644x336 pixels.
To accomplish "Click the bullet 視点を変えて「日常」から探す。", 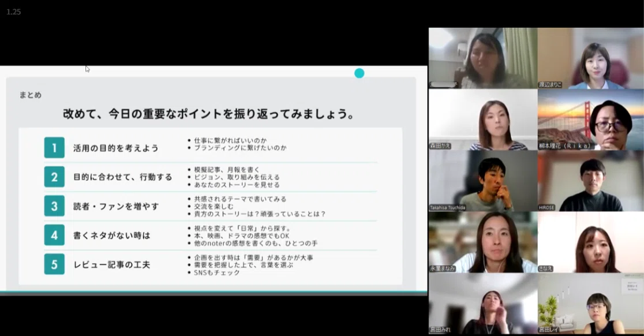I will pyautogui.click(x=243, y=229).
